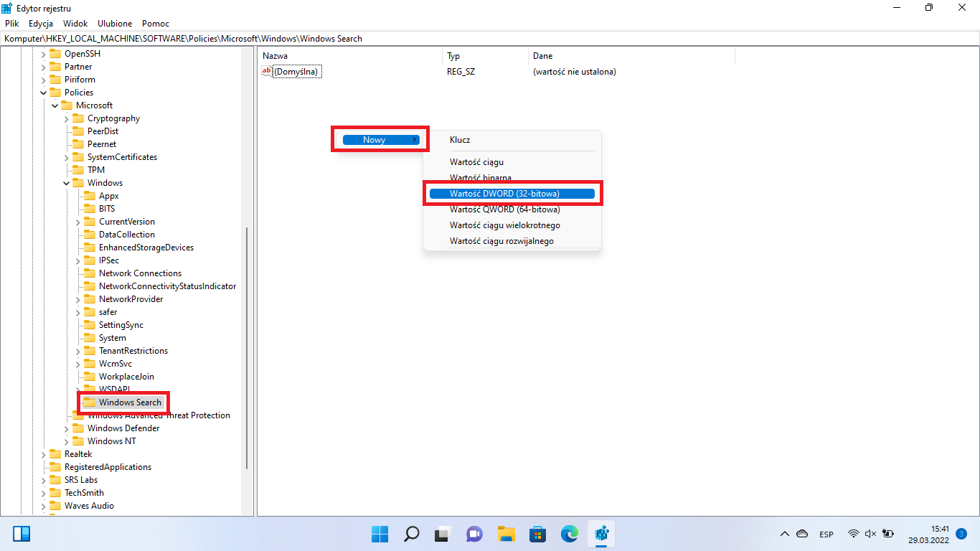Open File Explorer from taskbar
The height and width of the screenshot is (551, 980).
pos(507,534)
